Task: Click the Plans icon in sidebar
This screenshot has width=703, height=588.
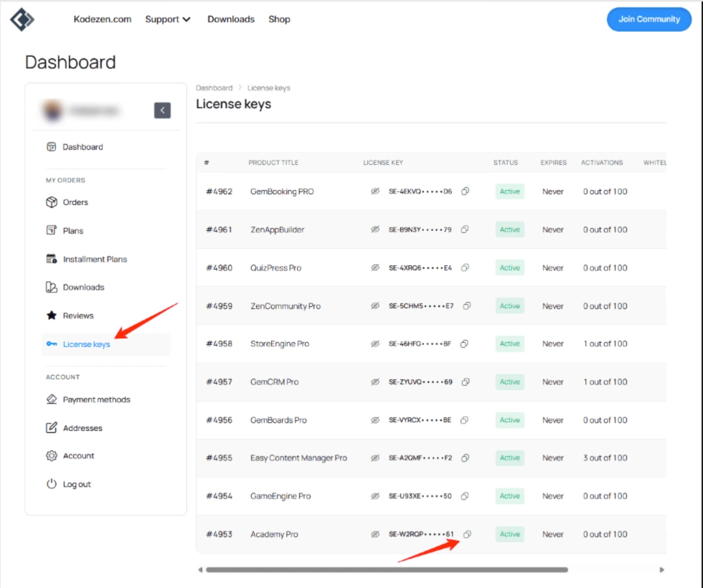Action: (x=52, y=230)
